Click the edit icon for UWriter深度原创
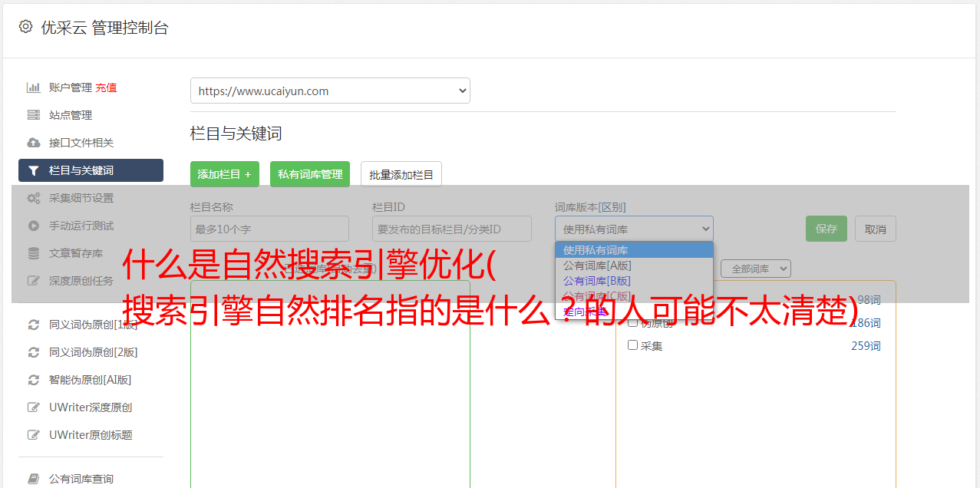The image size is (980, 488). [x=34, y=407]
